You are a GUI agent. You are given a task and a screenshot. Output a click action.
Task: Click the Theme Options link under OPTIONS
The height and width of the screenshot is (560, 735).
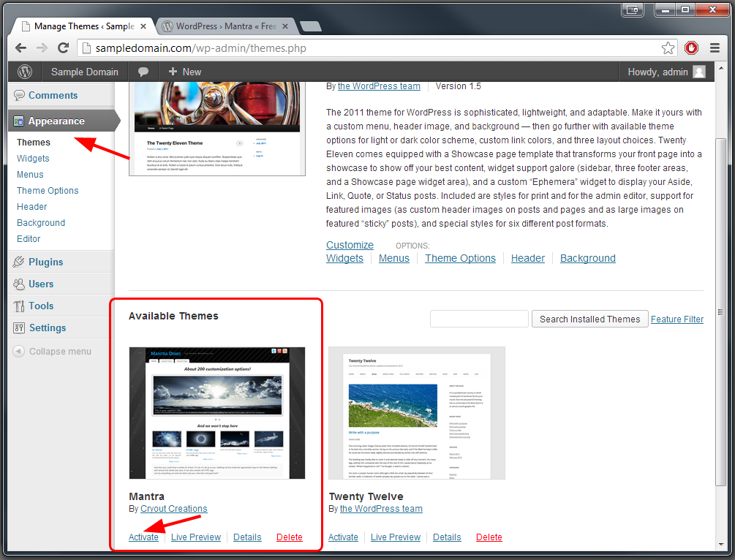[460, 258]
